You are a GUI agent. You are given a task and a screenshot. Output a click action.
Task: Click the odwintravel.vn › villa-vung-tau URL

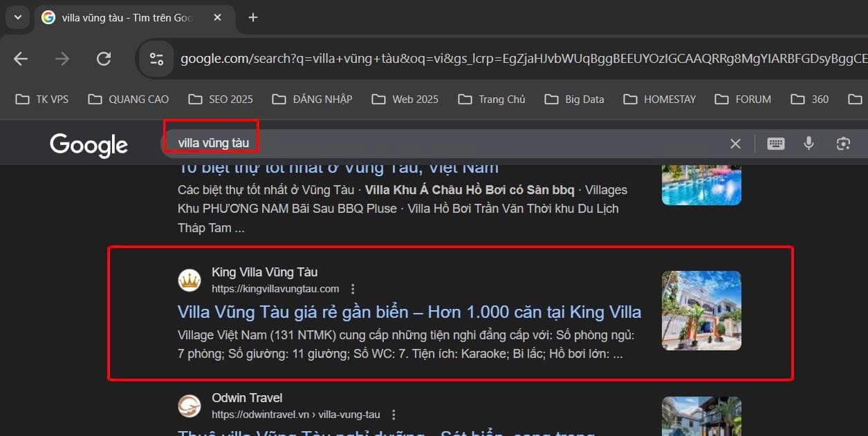click(296, 415)
